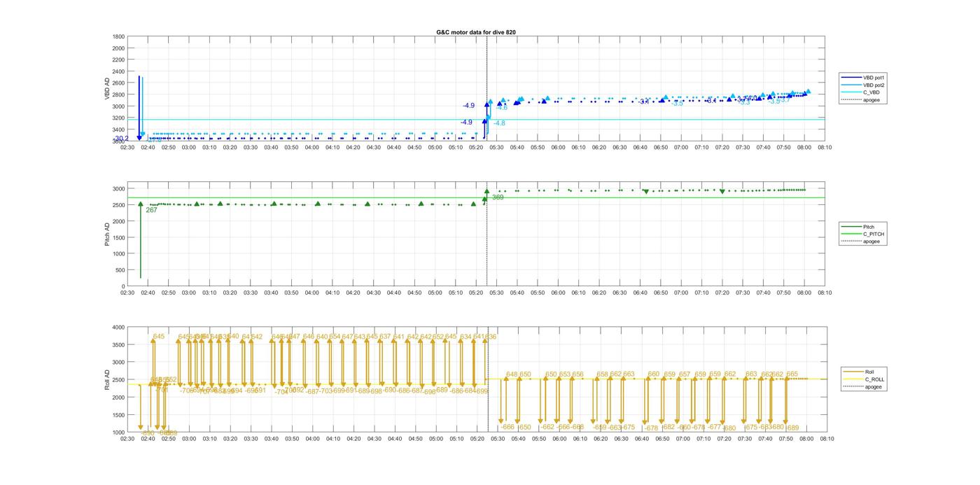
Task: Click the '2600' y-axis tick on VBD plot
Action: [118, 83]
